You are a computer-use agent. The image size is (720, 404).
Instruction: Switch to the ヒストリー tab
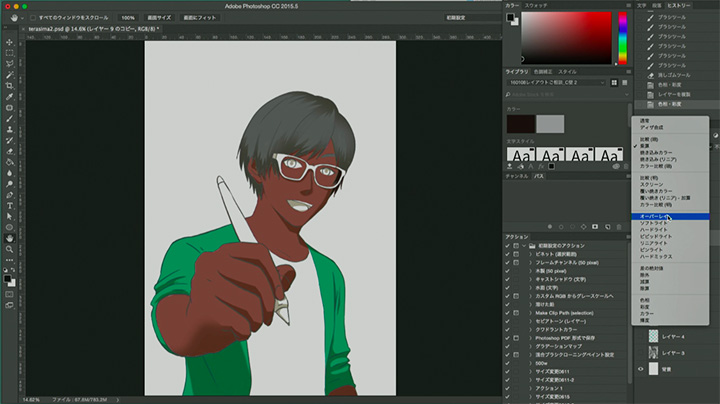679,6
